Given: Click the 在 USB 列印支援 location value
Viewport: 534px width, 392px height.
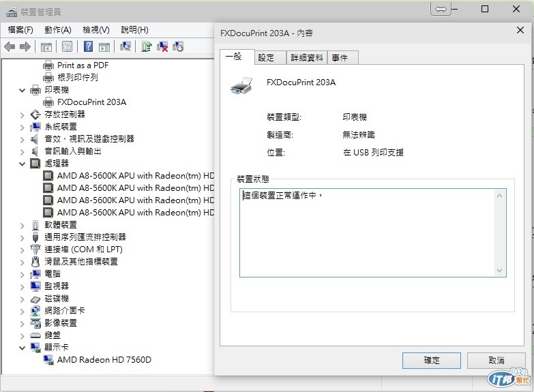Looking at the screenshot, I should tap(373, 153).
